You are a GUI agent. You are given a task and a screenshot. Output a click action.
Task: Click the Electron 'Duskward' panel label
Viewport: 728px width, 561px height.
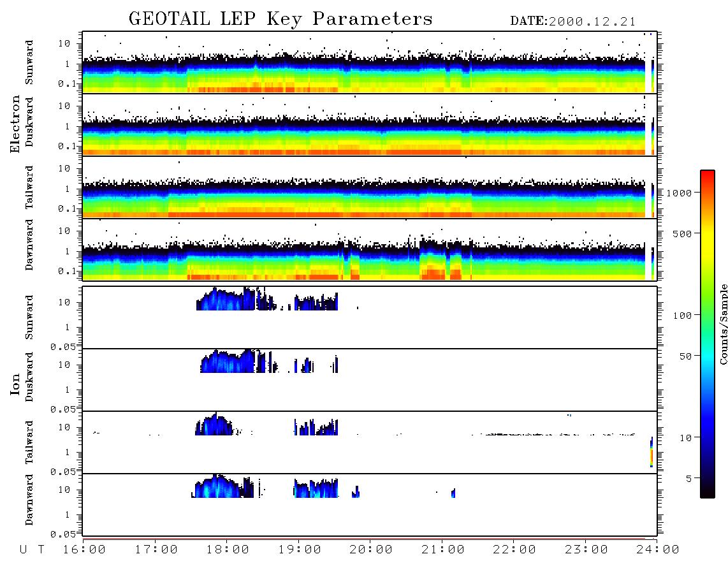click(29, 122)
